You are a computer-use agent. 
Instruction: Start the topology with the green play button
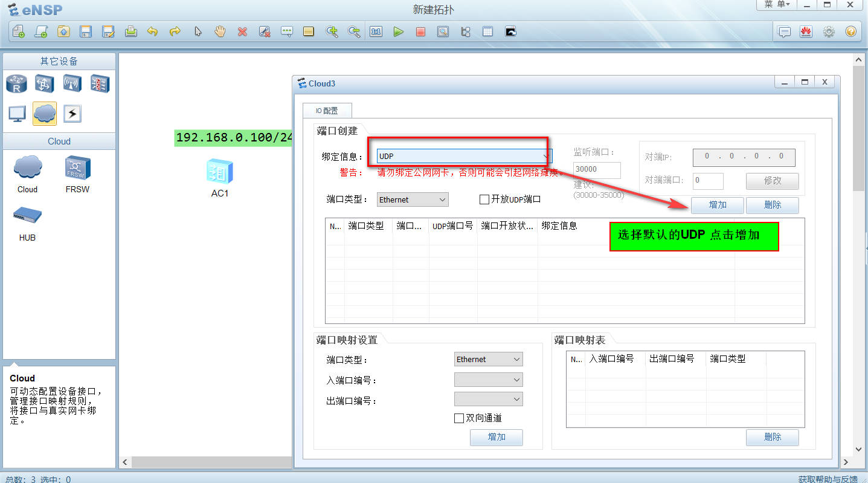pyautogui.click(x=399, y=31)
